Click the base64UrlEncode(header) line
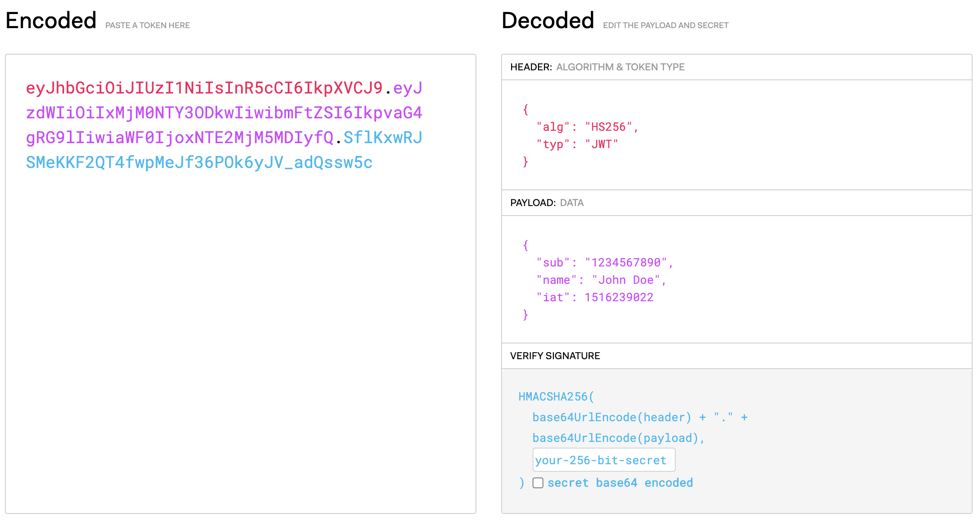980x523 pixels. (611, 417)
